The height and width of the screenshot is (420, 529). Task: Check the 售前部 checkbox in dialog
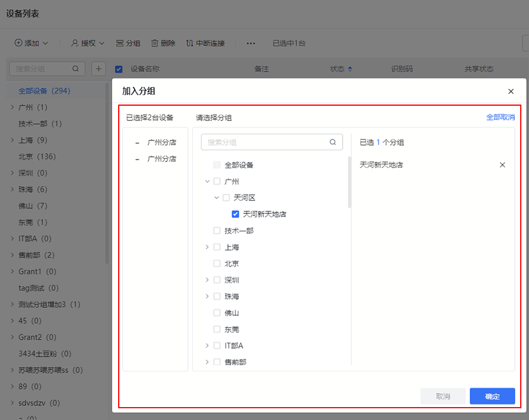[x=217, y=362]
